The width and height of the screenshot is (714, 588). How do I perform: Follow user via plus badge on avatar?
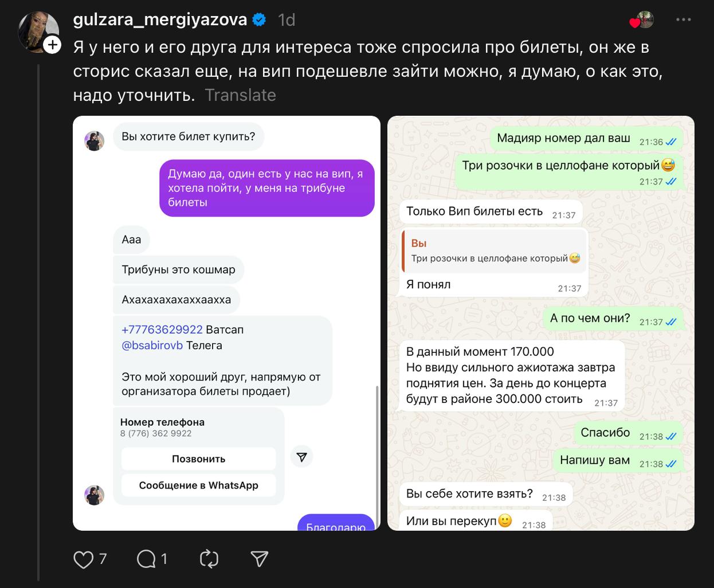click(x=52, y=45)
